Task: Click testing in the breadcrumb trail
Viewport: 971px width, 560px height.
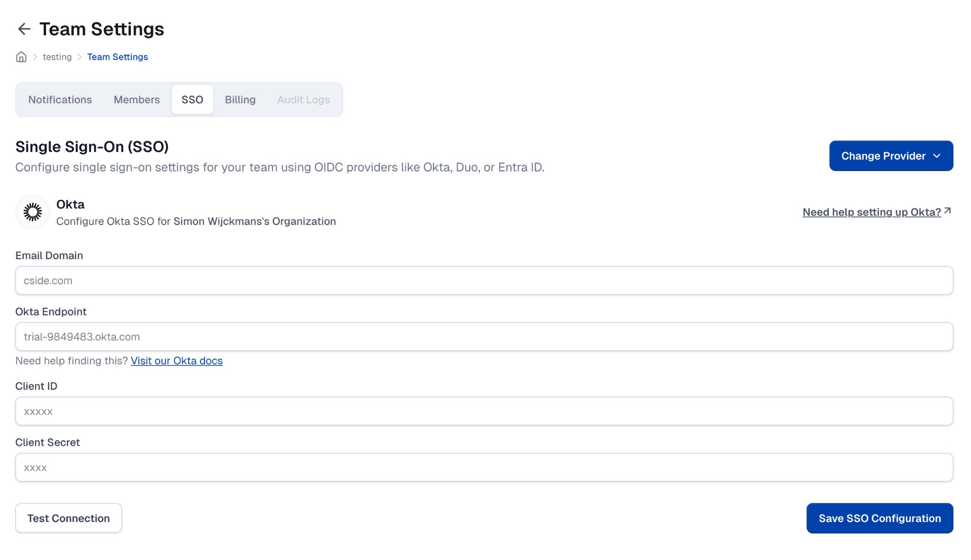Action: coord(57,57)
